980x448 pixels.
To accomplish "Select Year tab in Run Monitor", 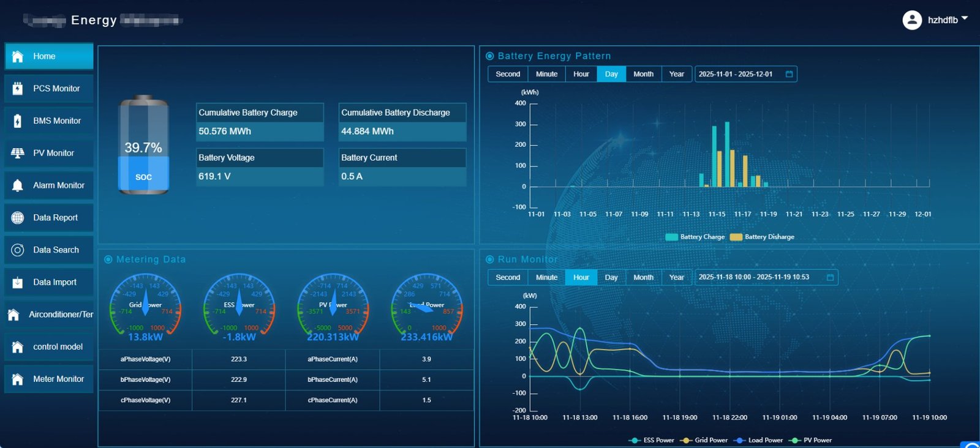I will tap(676, 277).
